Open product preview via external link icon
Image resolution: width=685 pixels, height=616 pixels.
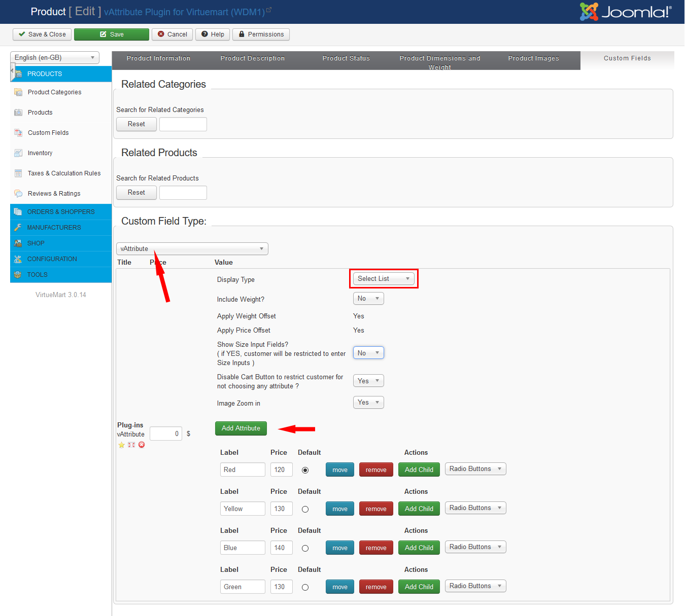(x=269, y=10)
